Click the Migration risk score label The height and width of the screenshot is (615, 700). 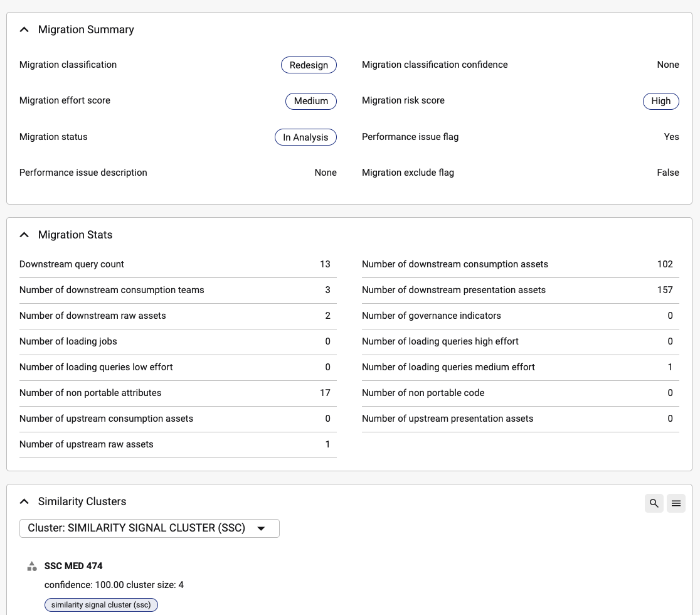[x=403, y=100]
